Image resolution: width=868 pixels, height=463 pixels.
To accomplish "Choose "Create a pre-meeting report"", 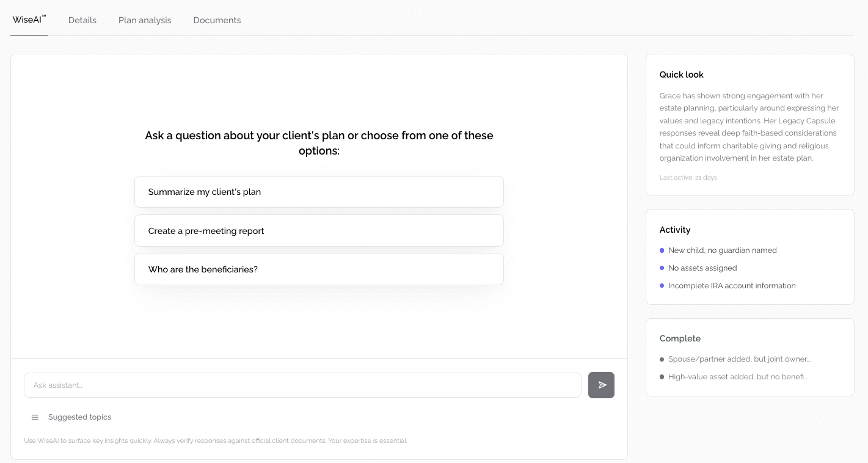I will [x=319, y=230].
